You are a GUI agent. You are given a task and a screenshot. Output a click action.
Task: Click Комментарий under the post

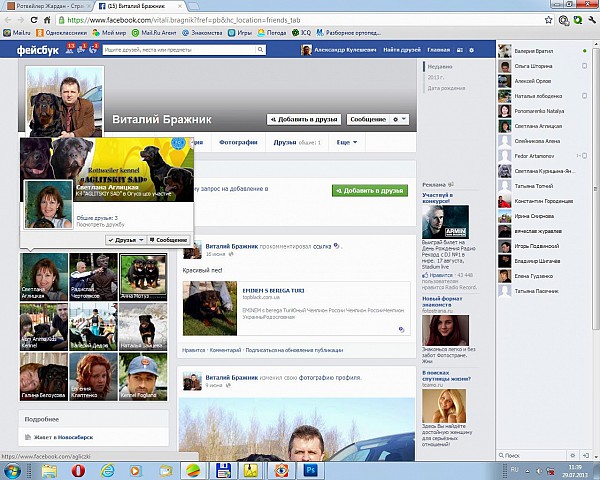tap(225, 350)
